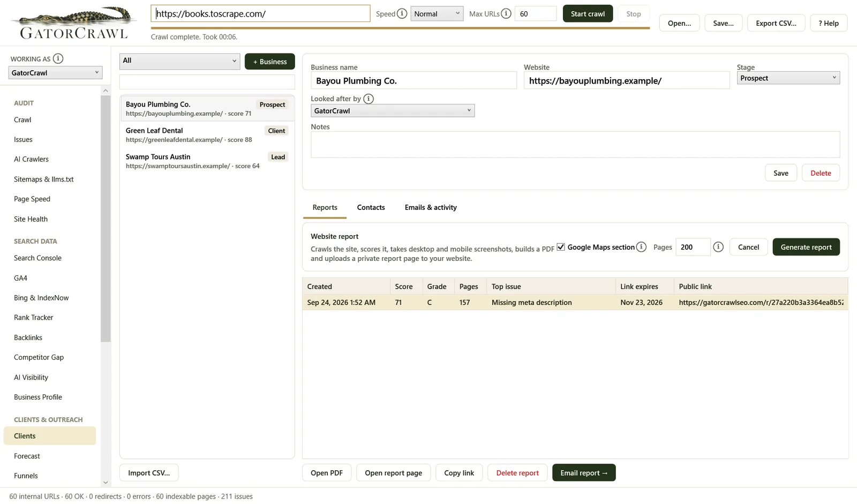Viewport: 857px width, 504px height.
Task: Open Page Speed in the sidebar
Action: tap(32, 199)
